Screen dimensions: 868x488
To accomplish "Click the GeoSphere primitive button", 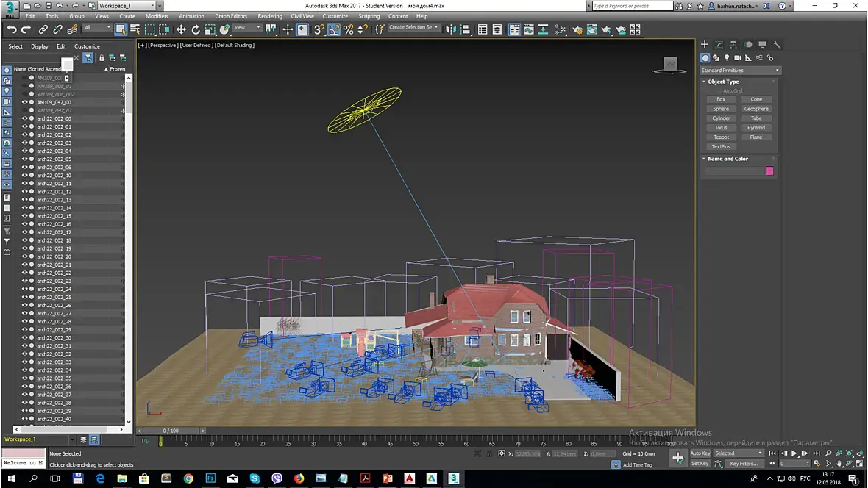I will click(x=755, y=109).
